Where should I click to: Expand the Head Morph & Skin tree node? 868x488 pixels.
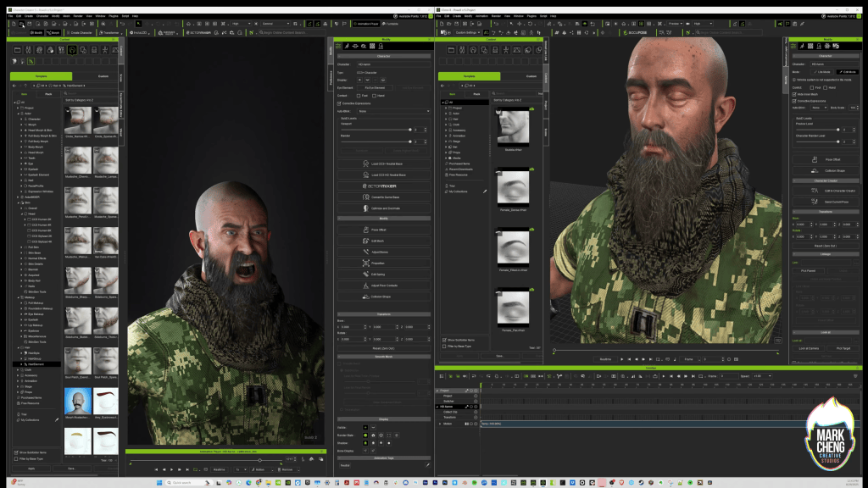pos(22,130)
